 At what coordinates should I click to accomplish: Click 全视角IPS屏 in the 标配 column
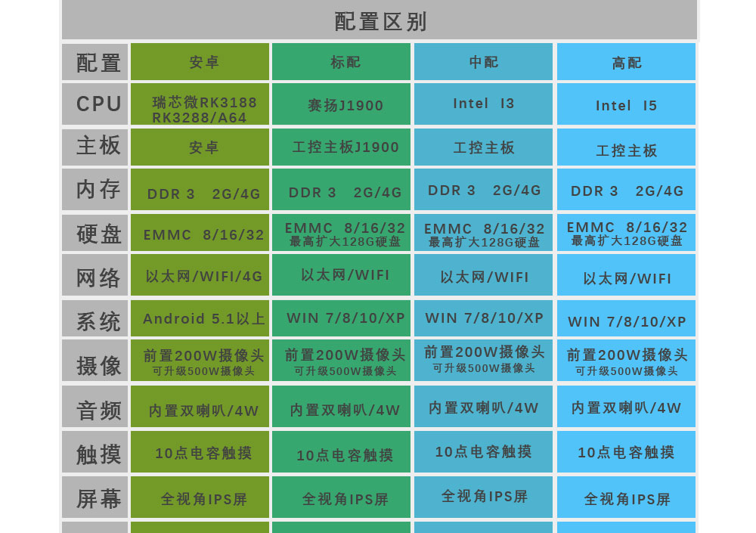tap(342, 497)
